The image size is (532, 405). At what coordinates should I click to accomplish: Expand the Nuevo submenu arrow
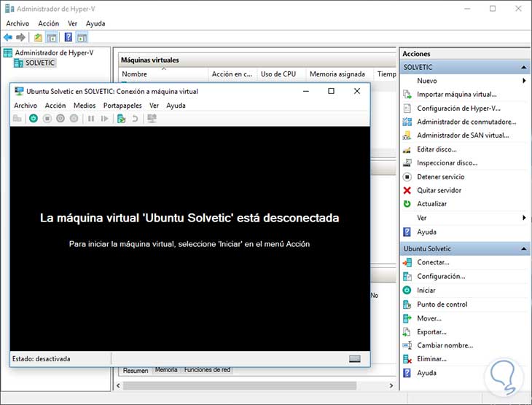click(x=524, y=81)
